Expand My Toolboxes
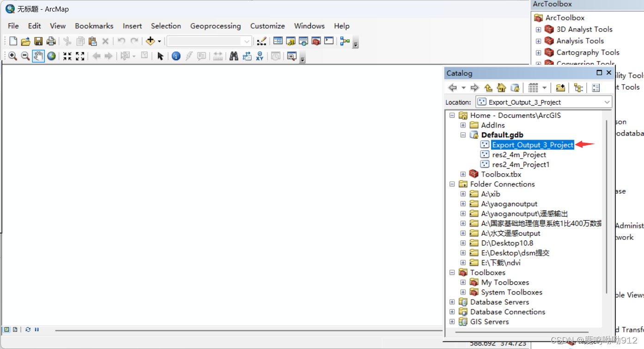644x349 pixels. point(463,282)
